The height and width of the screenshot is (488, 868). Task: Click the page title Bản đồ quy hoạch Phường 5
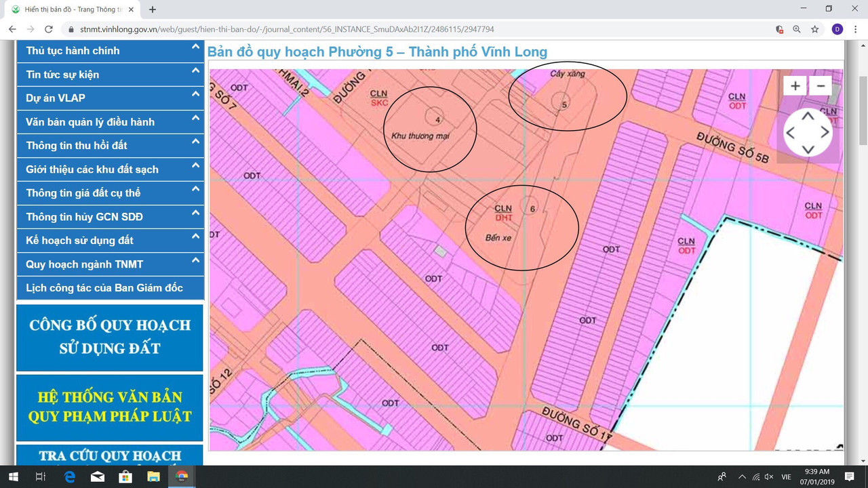377,52
